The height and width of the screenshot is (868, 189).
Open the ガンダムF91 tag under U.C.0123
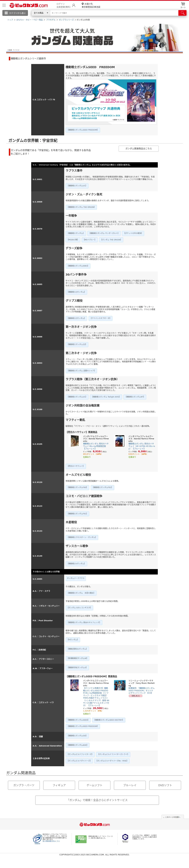(77, 514)
